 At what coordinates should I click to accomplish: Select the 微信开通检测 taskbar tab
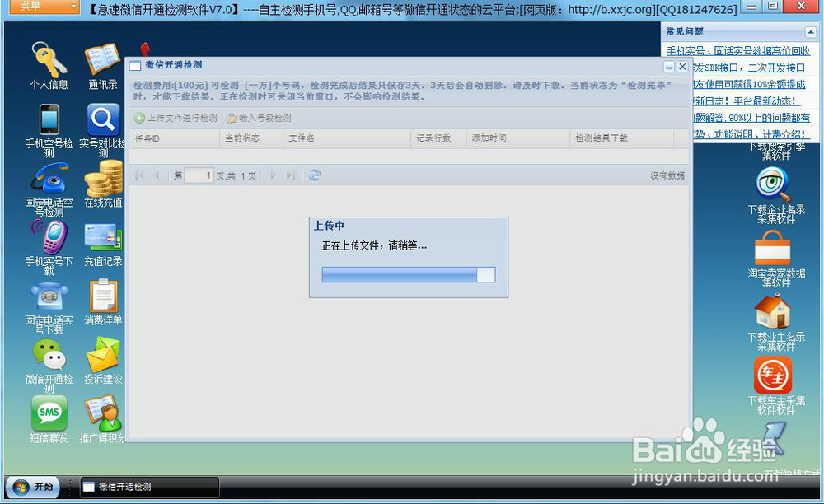[148, 487]
